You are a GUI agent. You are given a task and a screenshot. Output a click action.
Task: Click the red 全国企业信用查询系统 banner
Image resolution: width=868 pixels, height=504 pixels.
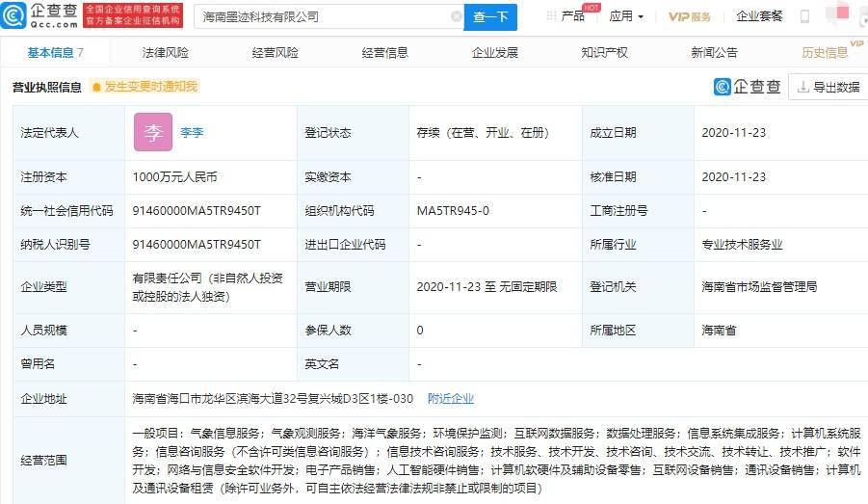click(x=133, y=15)
